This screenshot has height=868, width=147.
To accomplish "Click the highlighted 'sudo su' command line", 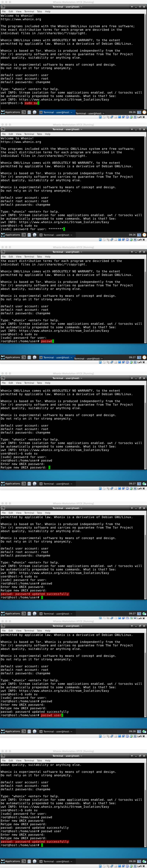I will [x=31, y=103].
